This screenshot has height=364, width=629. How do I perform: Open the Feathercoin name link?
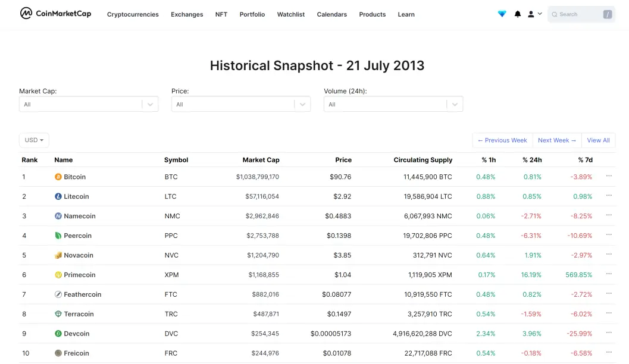pos(82,294)
